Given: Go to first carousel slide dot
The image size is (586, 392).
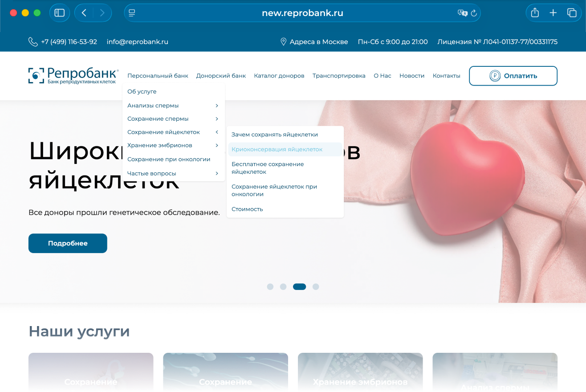Looking at the screenshot, I should coord(270,287).
